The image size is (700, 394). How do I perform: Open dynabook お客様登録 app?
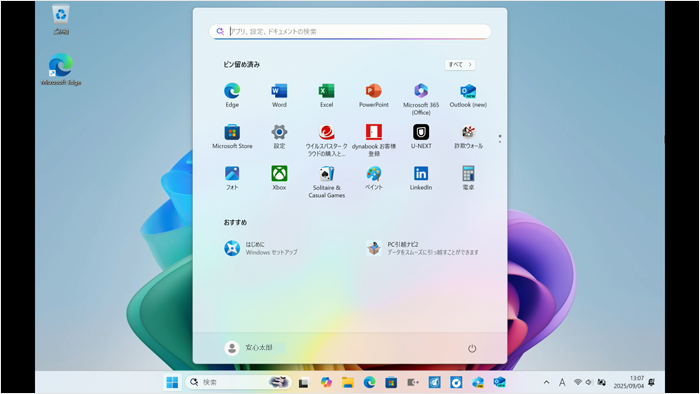pyautogui.click(x=374, y=140)
